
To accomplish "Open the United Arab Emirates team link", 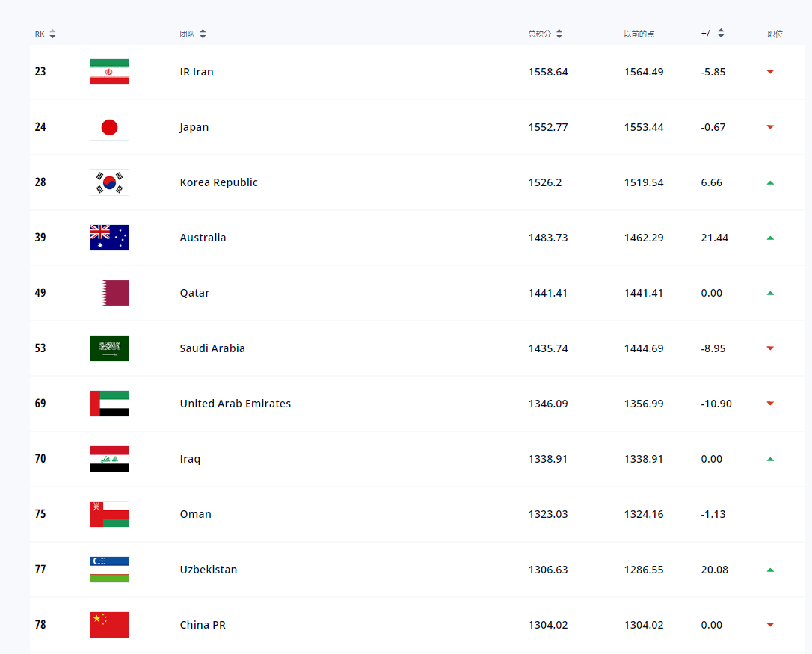I will (235, 404).
